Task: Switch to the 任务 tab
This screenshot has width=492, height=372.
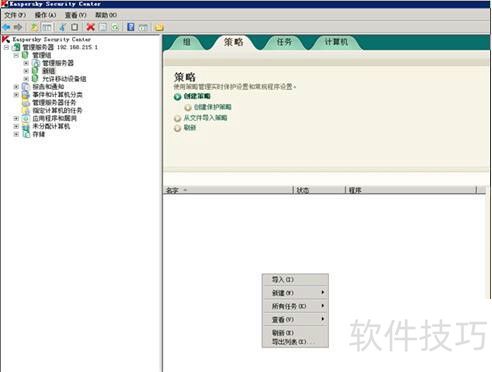Action: 284,42
